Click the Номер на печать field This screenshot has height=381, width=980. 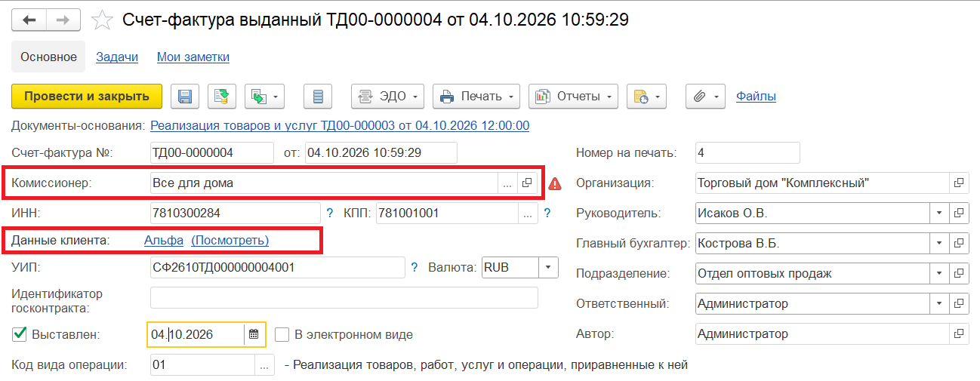coord(747,152)
